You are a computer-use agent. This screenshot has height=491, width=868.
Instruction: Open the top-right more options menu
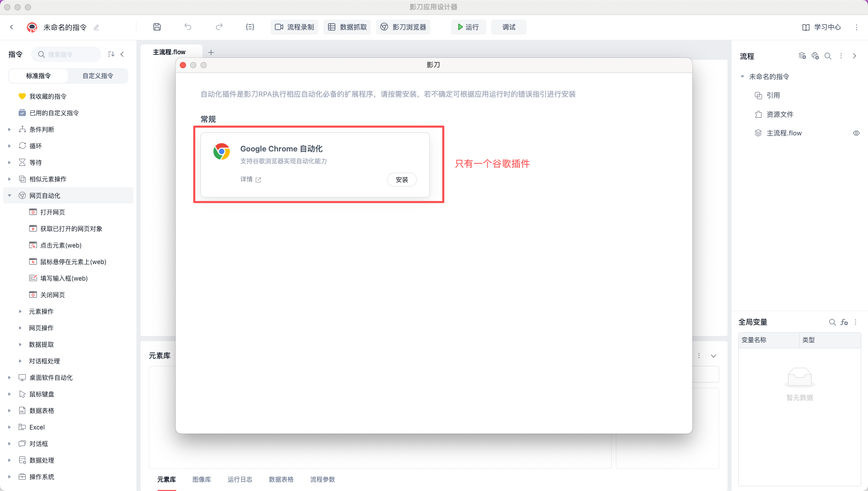pos(857,27)
